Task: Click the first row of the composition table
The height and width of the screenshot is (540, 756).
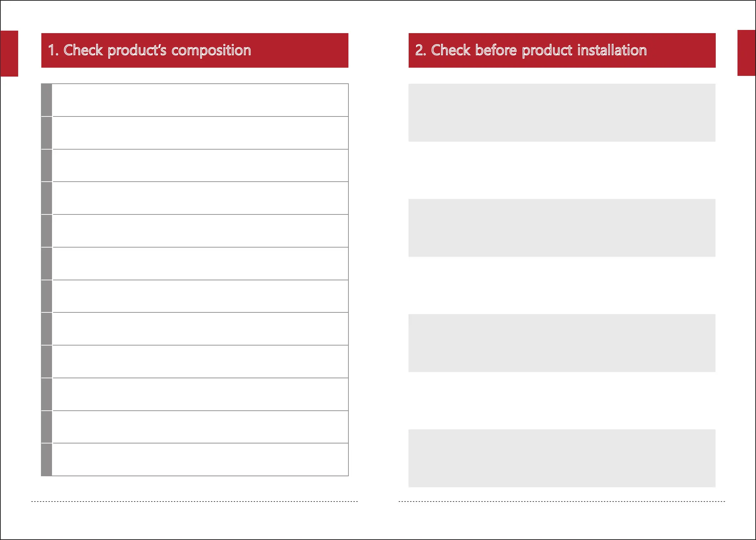Action: point(200,100)
